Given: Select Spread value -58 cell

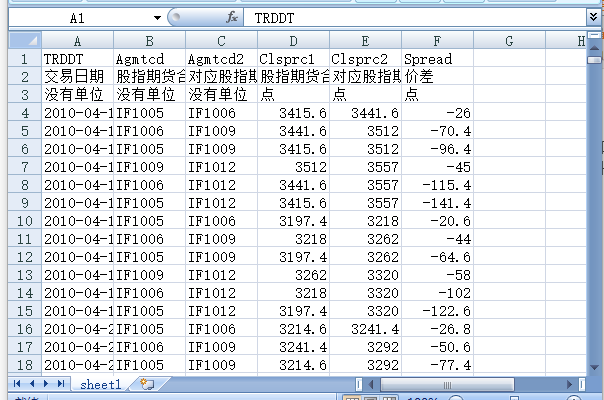Looking at the screenshot, I should click(438, 275).
